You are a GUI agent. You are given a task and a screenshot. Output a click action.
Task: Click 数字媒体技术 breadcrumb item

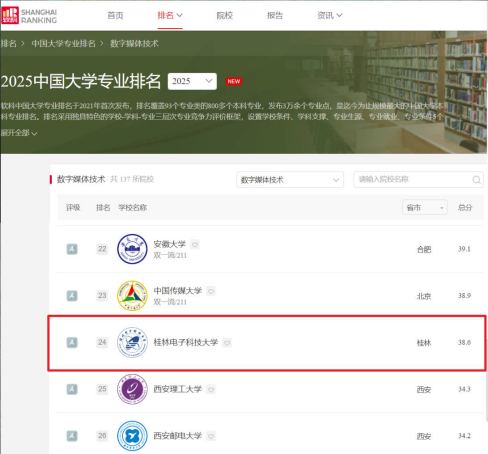point(134,43)
